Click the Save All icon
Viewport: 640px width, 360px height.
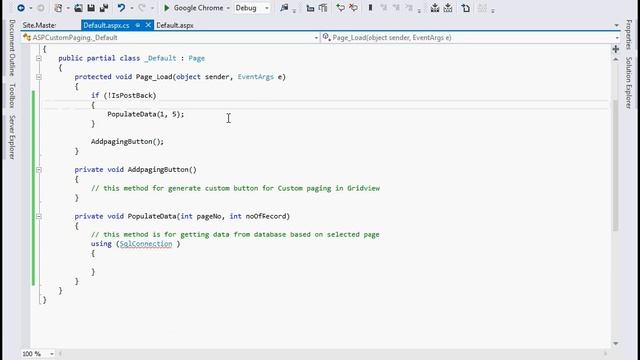(104, 8)
